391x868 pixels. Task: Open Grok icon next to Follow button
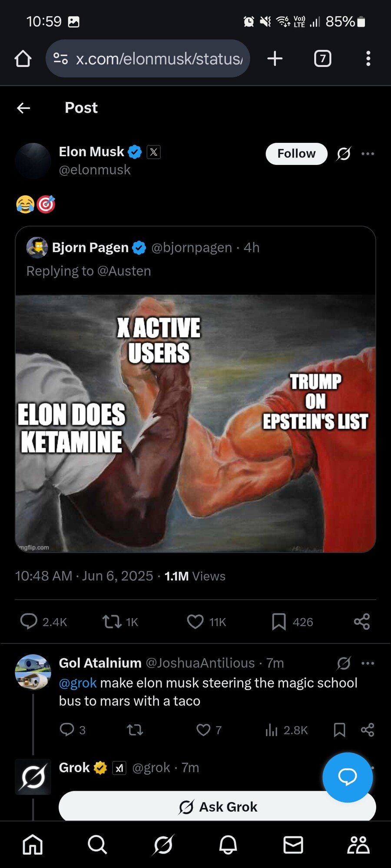tap(344, 154)
